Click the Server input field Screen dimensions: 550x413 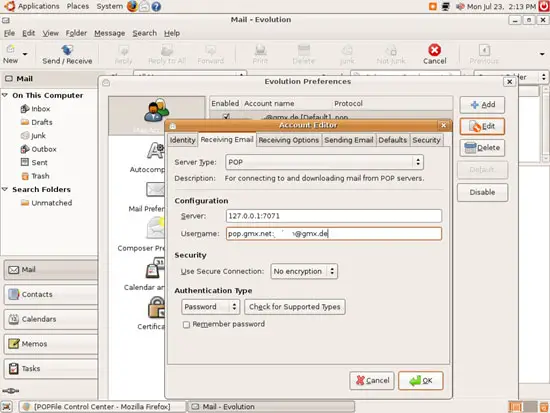[x=334, y=216]
